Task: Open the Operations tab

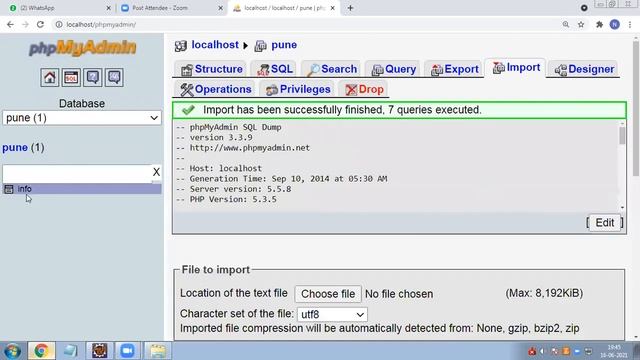Action: (215, 89)
